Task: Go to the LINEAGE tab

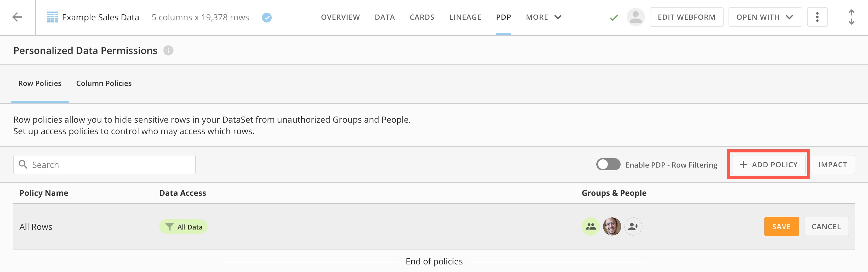Action: (465, 17)
